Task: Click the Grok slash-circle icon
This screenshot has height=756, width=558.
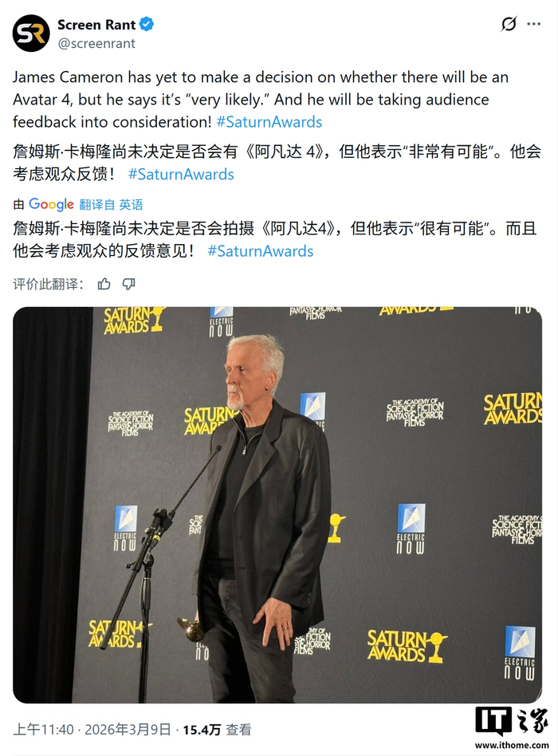Action: point(509,24)
